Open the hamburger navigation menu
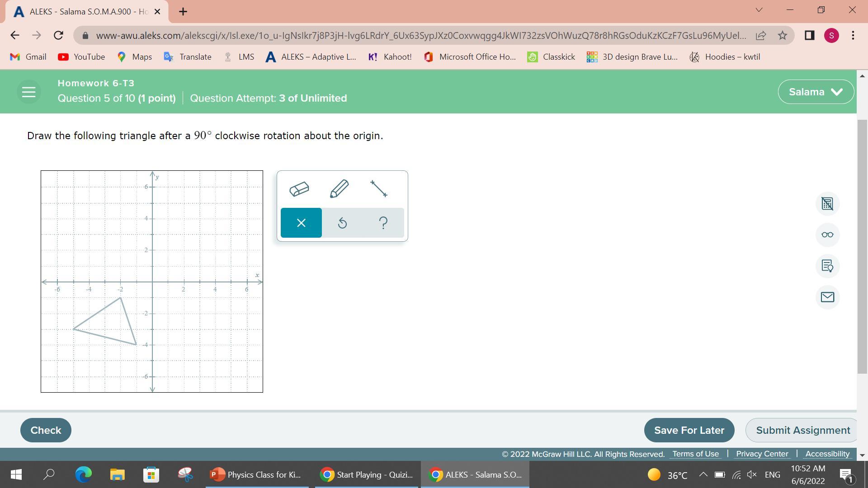Screen dimensions: 868x488 tap(29, 92)
